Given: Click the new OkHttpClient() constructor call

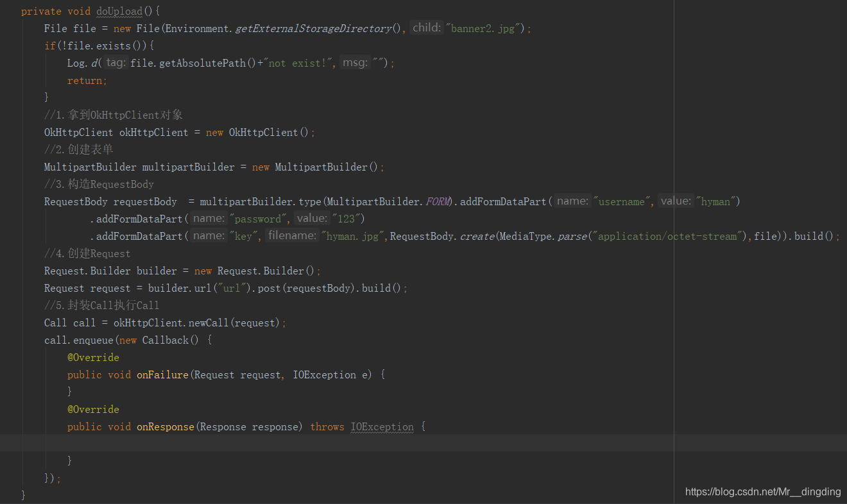Looking at the screenshot, I should click(x=258, y=133).
